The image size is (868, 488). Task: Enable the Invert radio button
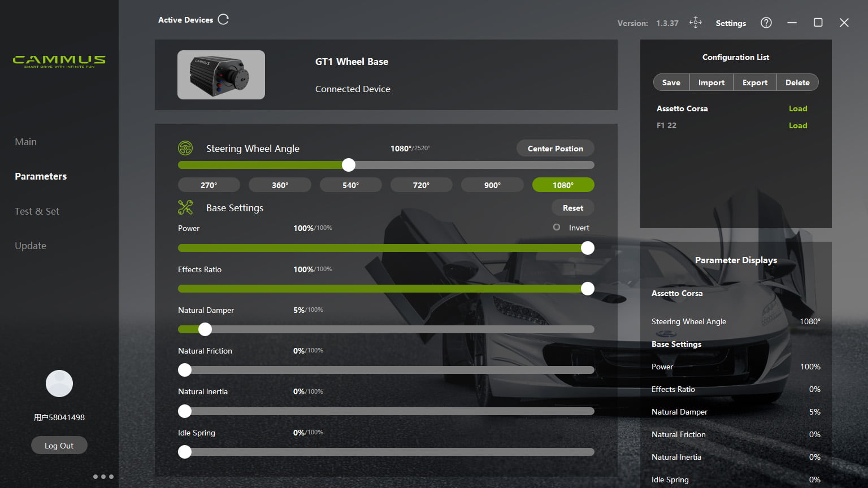tap(557, 227)
